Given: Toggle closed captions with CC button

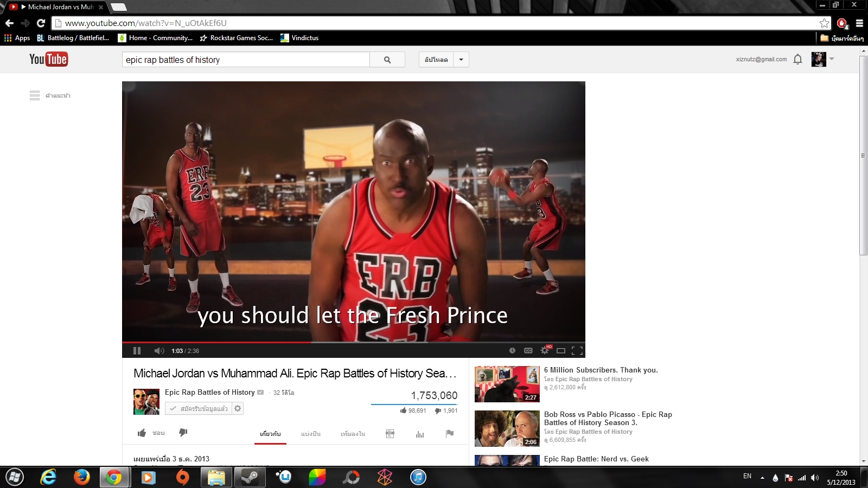Looking at the screenshot, I should pos(528,351).
